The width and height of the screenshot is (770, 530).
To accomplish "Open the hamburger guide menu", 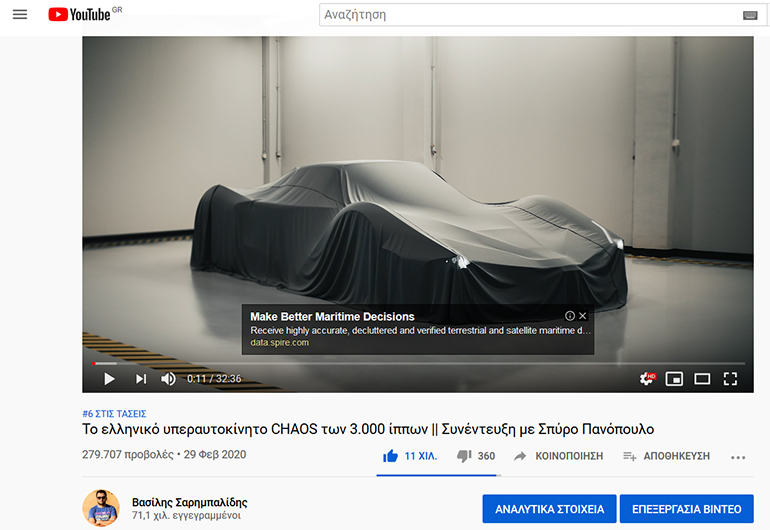I will pos(20,15).
